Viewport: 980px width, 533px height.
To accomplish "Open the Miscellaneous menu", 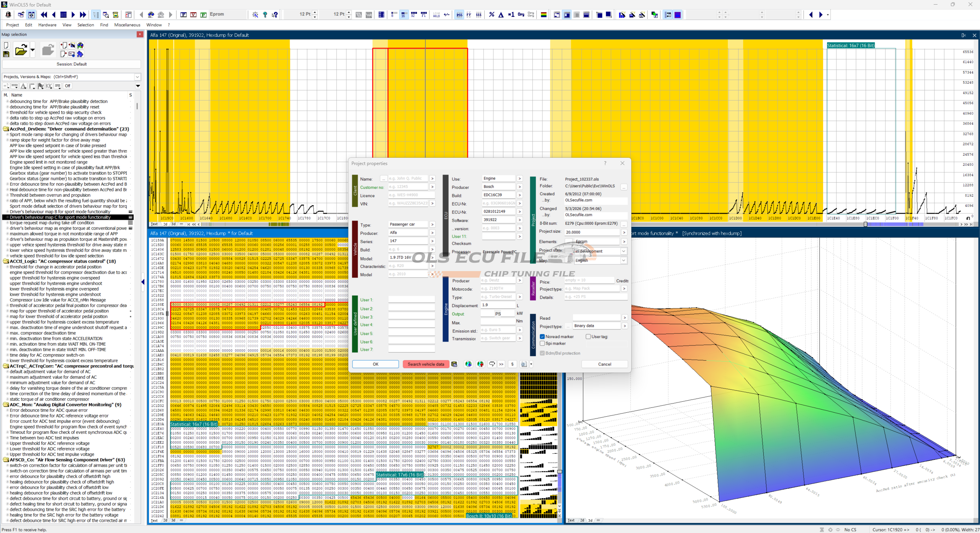I will pyautogui.click(x=127, y=25).
